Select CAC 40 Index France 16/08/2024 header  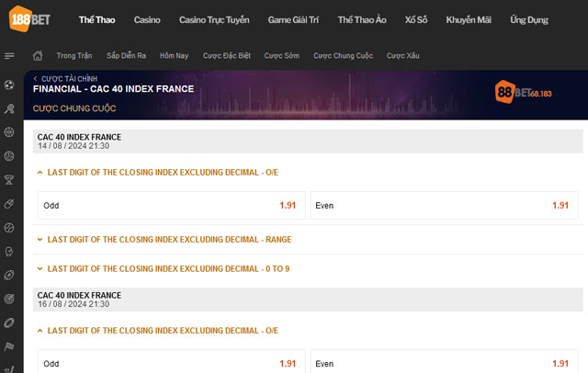coord(308,300)
